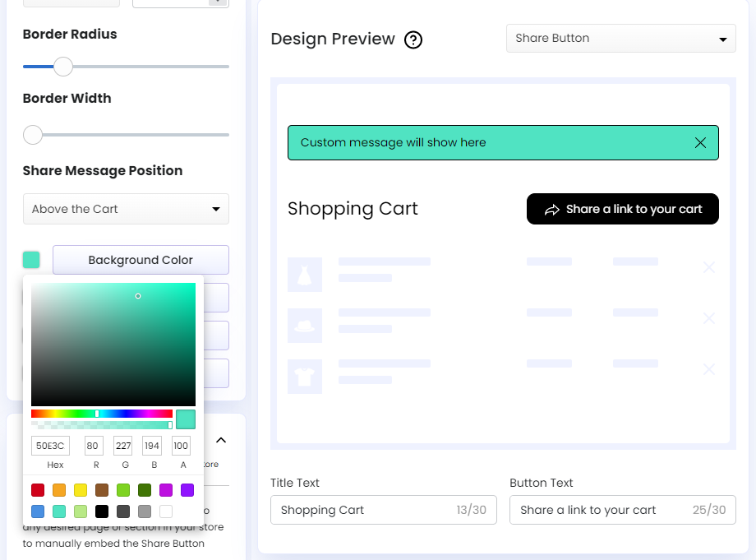Click the hat icon on the second cart item
Viewport: 756px width, 560px height.
point(305,326)
